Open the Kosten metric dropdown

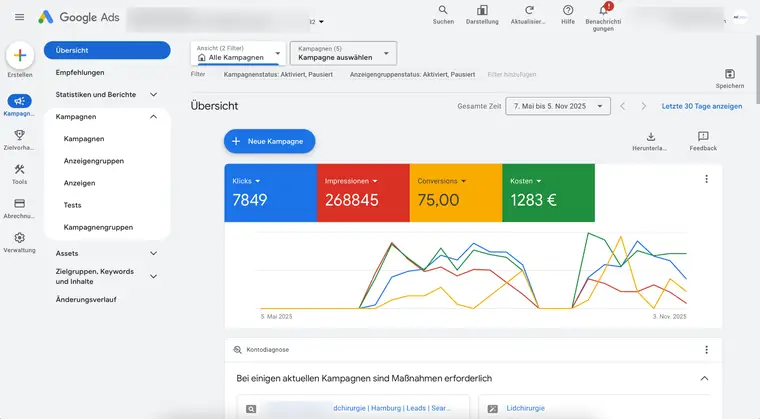click(x=525, y=181)
